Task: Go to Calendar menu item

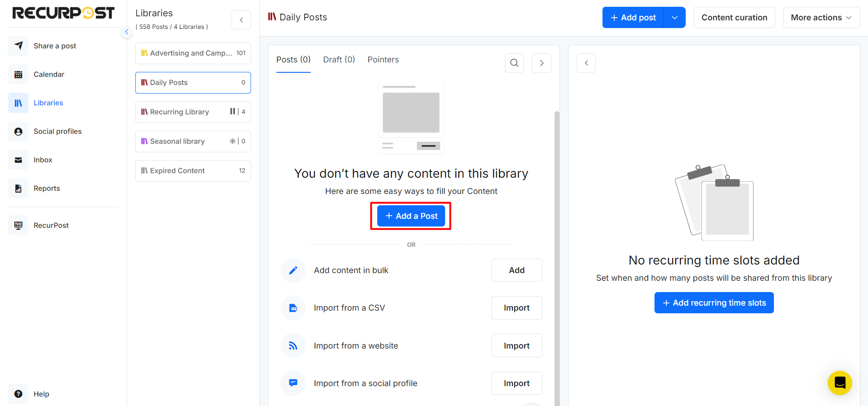Action: [49, 74]
